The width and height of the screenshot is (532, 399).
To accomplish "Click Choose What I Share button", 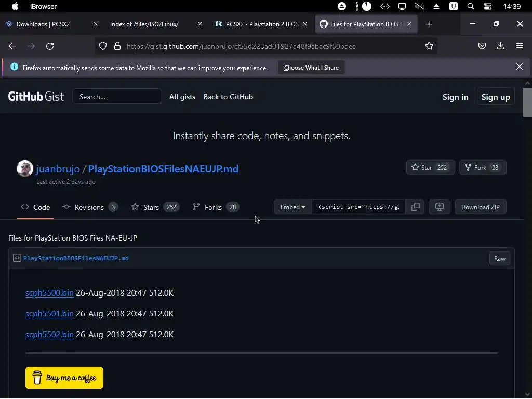I will (x=311, y=68).
